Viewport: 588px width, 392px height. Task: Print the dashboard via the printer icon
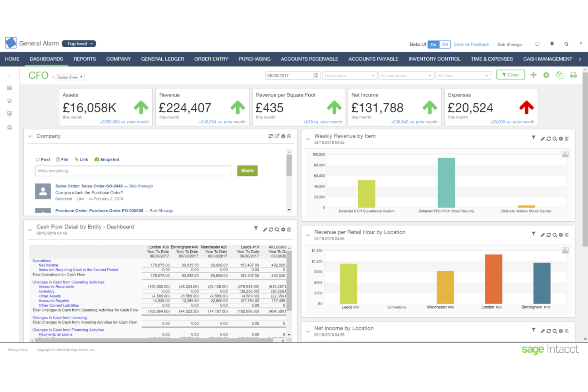point(573,75)
